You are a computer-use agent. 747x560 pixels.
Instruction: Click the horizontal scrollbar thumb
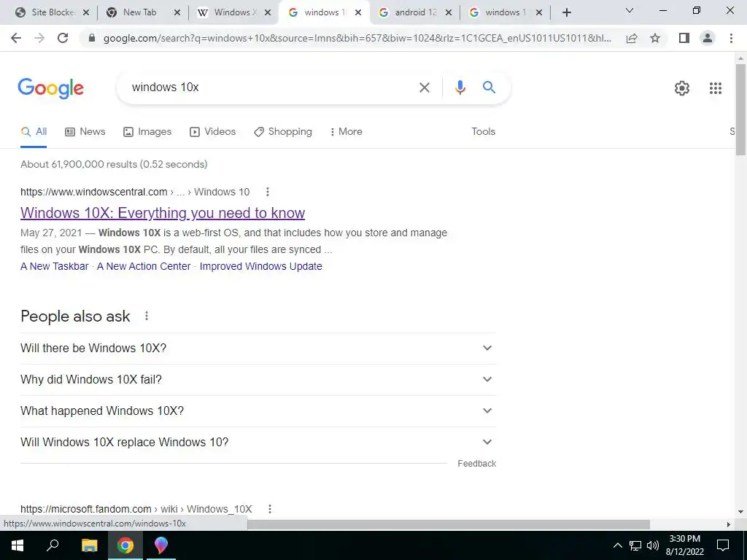(x=449, y=524)
